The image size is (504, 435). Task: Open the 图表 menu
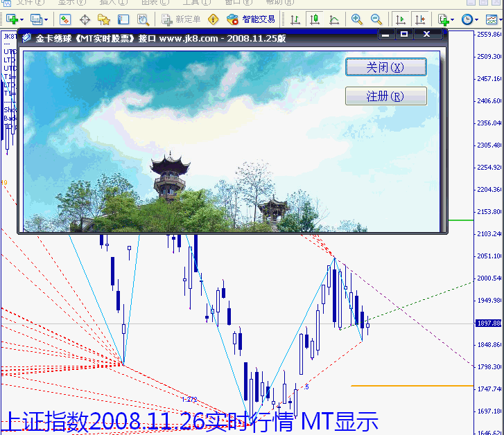(x=150, y=2)
